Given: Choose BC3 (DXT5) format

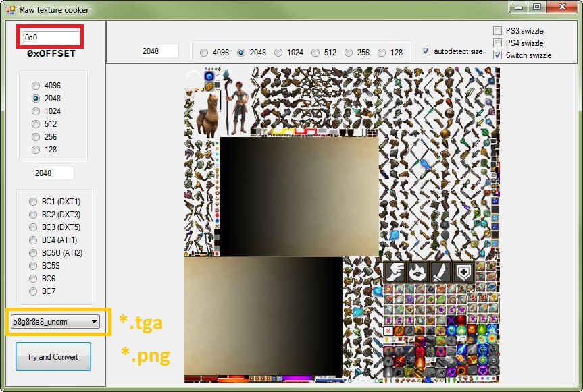Looking at the screenshot, I should (33, 227).
